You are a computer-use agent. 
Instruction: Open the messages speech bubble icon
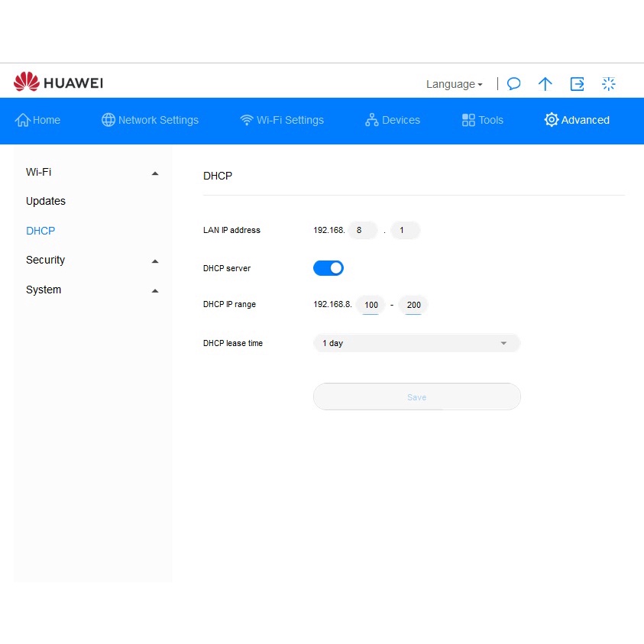514,84
